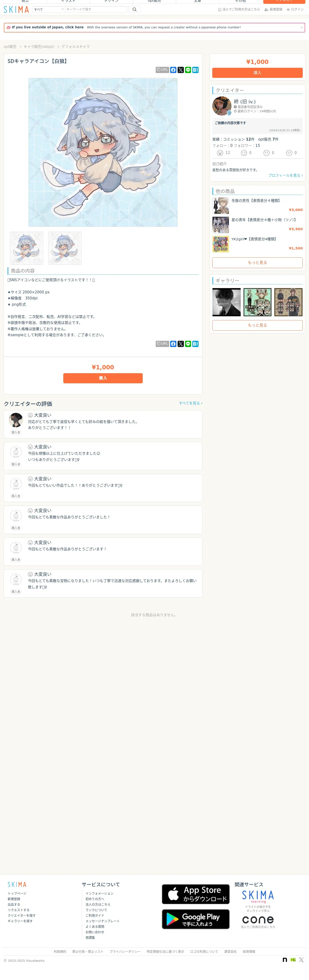Click footer ご利用ガイド link

click(x=95, y=915)
